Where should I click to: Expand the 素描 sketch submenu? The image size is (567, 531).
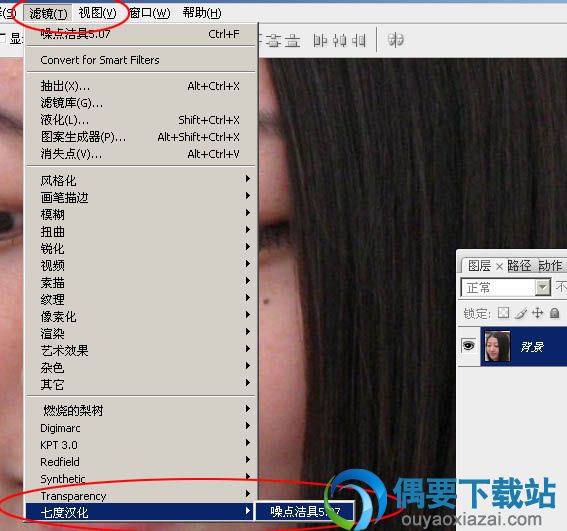coord(141,282)
